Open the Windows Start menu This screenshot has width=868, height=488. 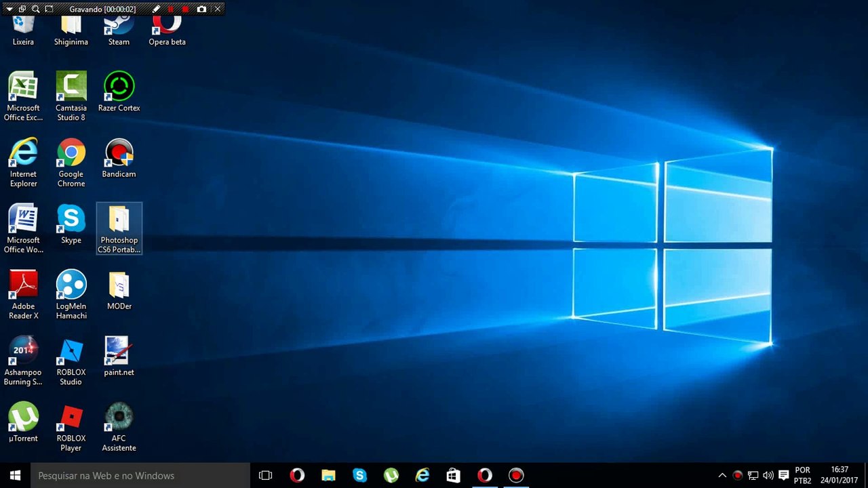(15, 475)
